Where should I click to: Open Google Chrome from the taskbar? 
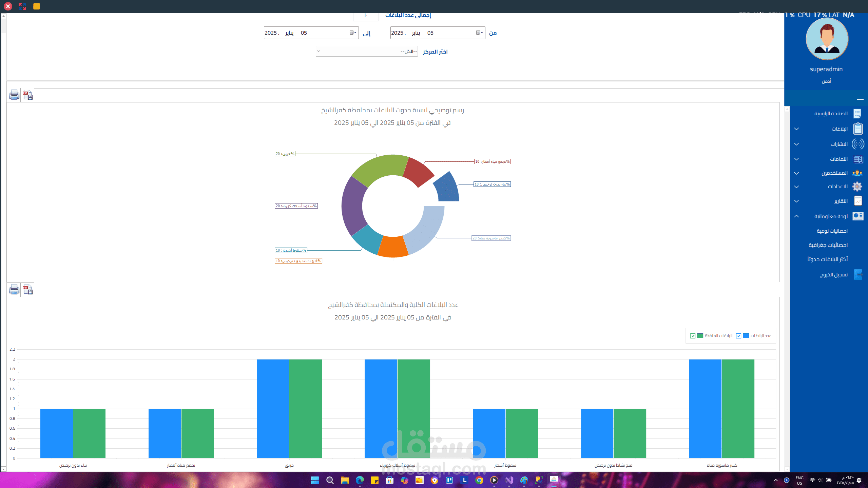coord(479,480)
